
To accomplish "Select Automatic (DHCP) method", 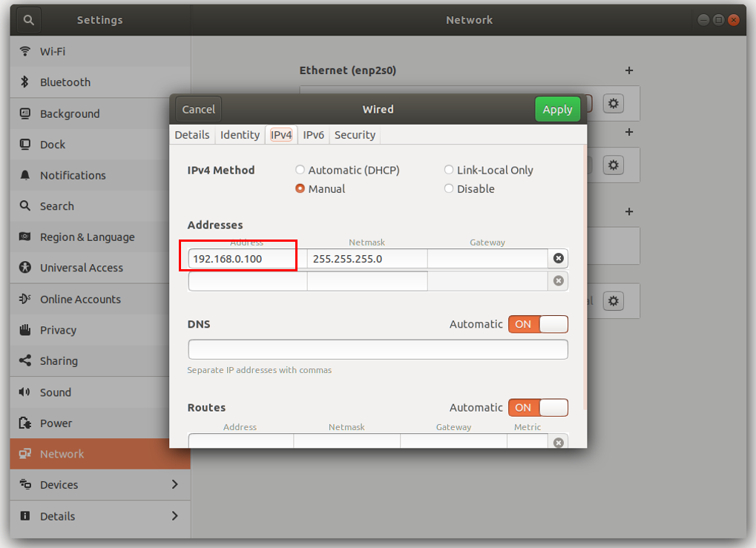I will tap(348, 170).
